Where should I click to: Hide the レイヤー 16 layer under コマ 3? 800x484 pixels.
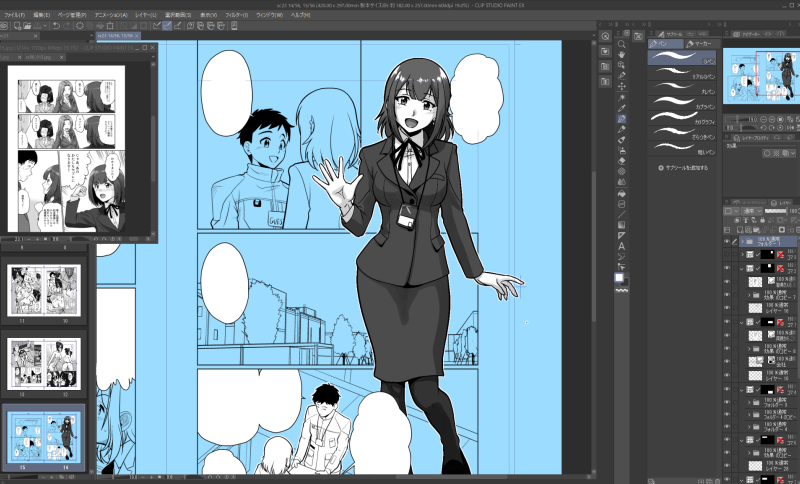pyautogui.click(x=727, y=308)
